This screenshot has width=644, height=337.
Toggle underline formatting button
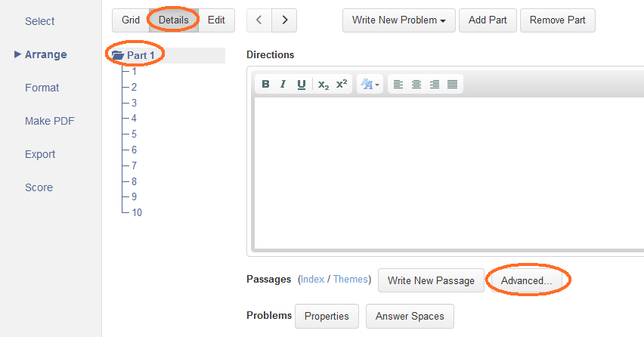(x=301, y=84)
